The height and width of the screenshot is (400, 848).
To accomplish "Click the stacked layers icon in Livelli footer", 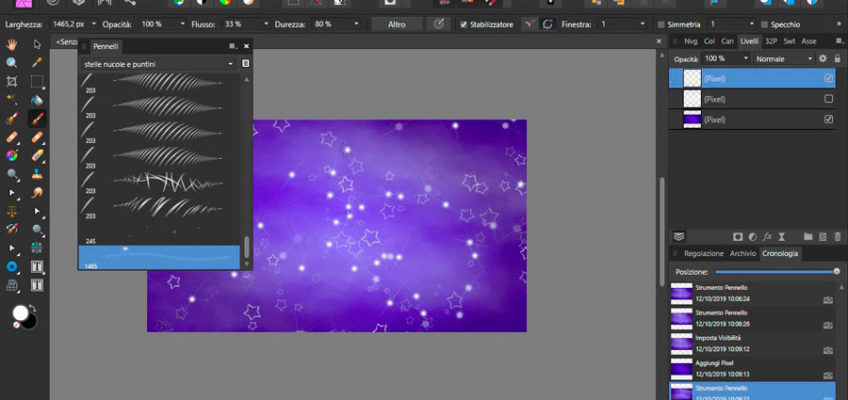I will (x=679, y=237).
